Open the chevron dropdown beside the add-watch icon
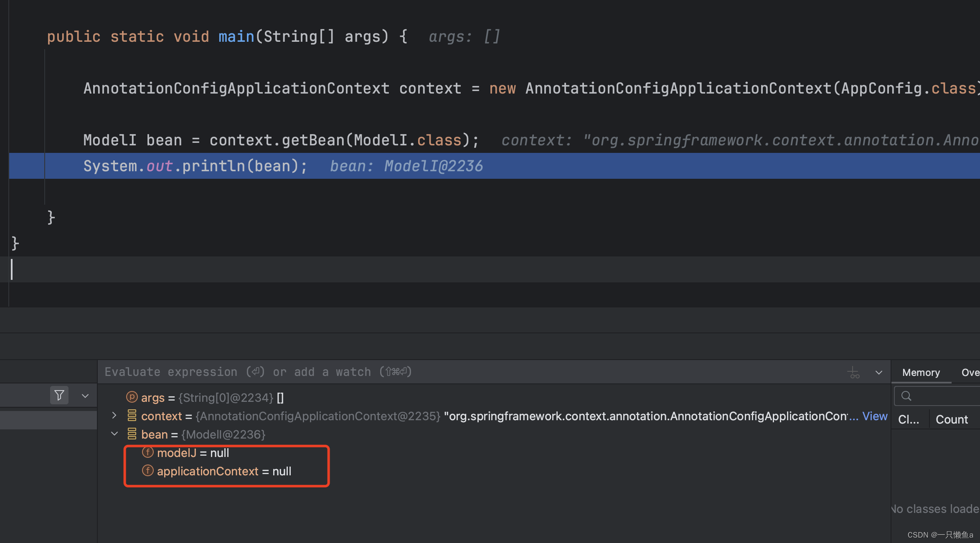 878,372
